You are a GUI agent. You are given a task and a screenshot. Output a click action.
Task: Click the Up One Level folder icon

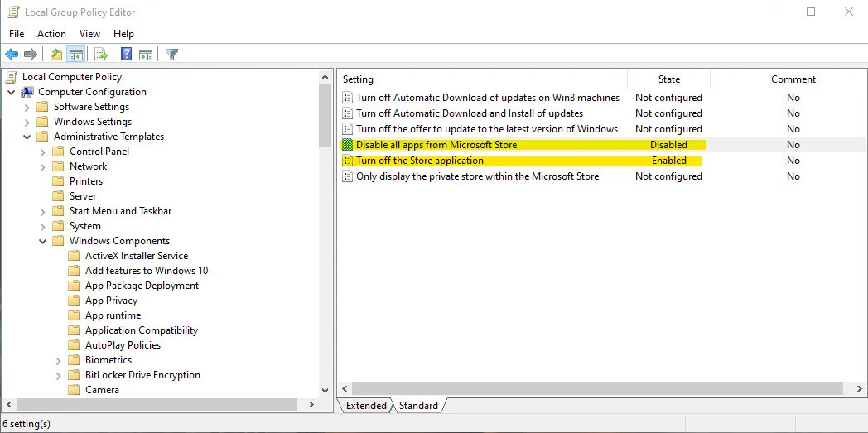point(55,55)
